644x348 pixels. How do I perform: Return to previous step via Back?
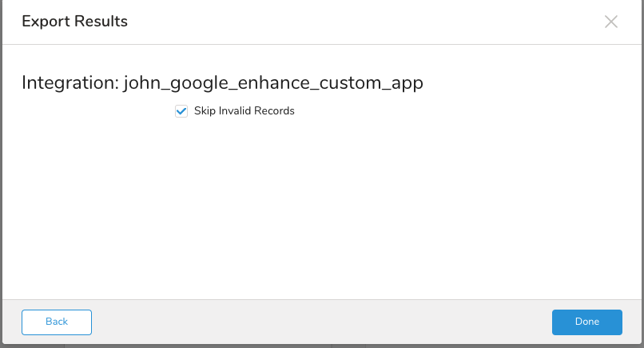57,322
